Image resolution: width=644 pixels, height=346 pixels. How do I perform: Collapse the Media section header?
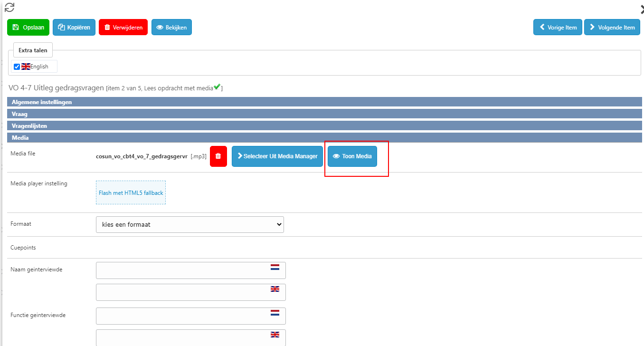[x=20, y=138]
